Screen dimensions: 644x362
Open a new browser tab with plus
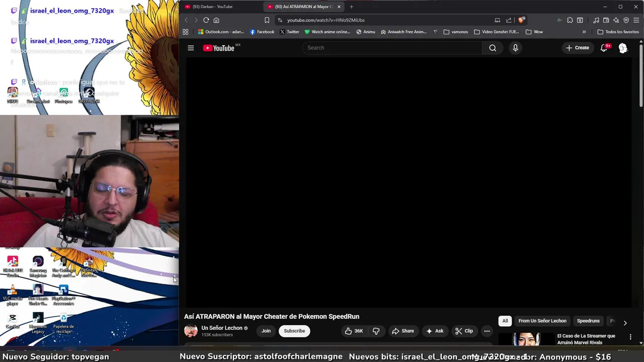coord(351,7)
